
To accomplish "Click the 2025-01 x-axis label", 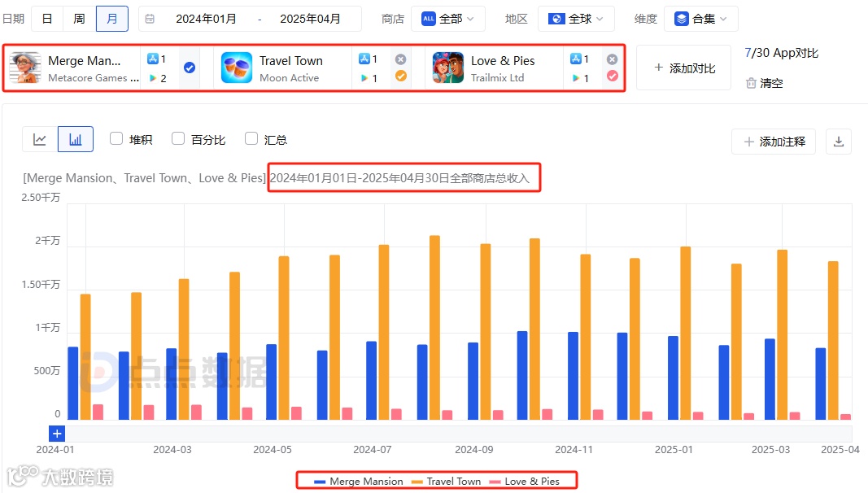I will click(x=674, y=450).
